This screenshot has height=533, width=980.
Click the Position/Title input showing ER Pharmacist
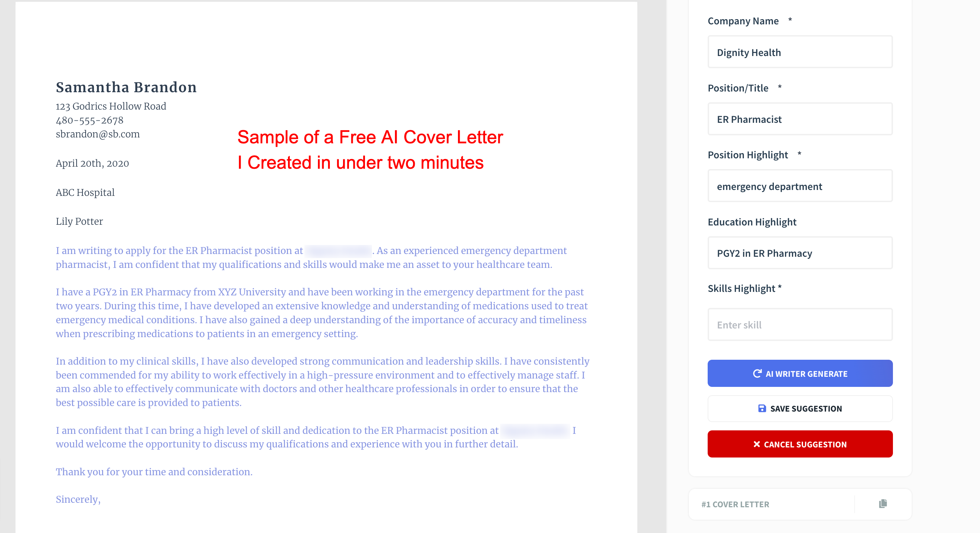[800, 119]
